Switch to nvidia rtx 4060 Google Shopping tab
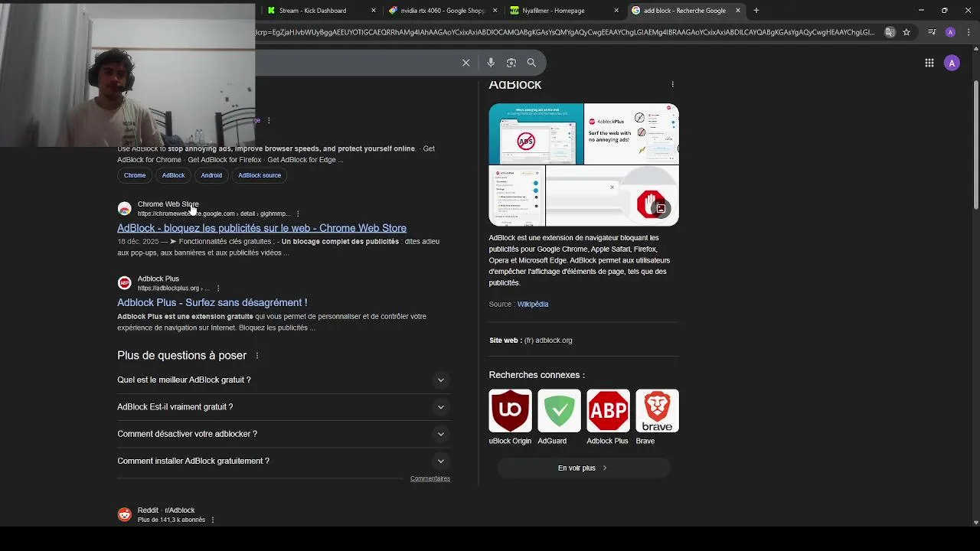Image resolution: width=980 pixels, height=551 pixels. [442, 11]
